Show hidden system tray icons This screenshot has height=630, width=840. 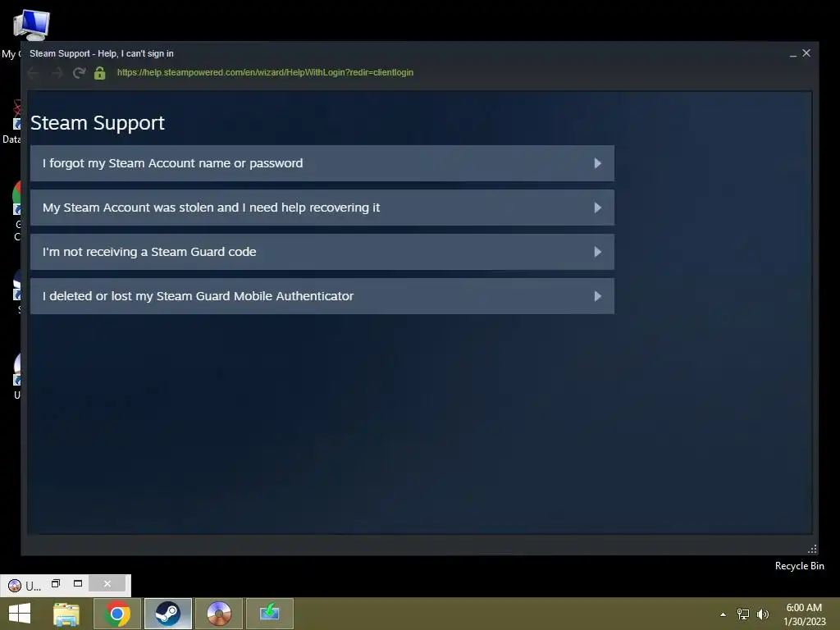point(724,614)
